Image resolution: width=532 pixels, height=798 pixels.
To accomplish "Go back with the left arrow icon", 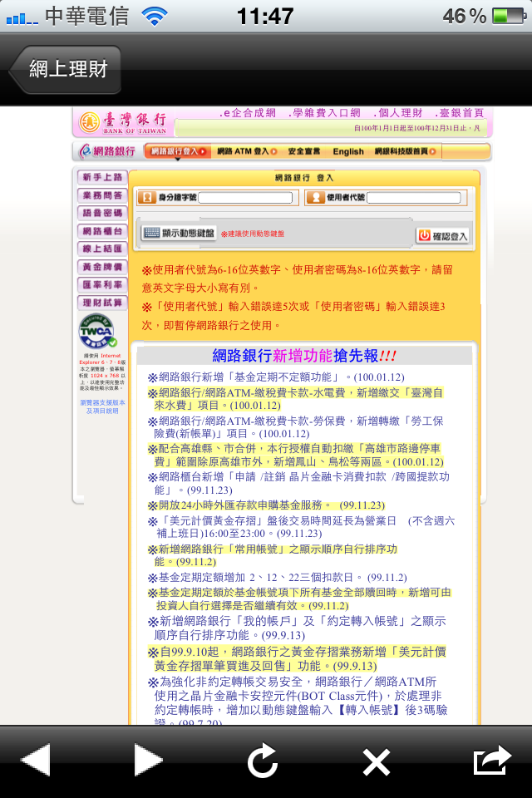I will coord(36,760).
